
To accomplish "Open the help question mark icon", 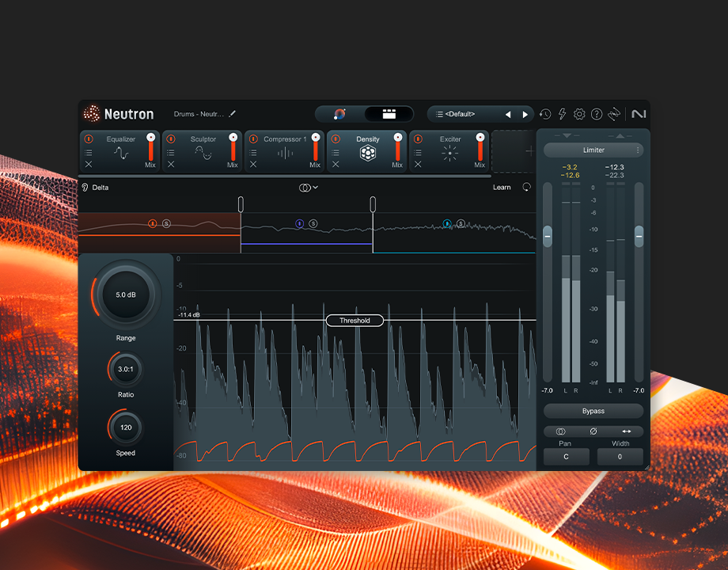I will click(597, 115).
